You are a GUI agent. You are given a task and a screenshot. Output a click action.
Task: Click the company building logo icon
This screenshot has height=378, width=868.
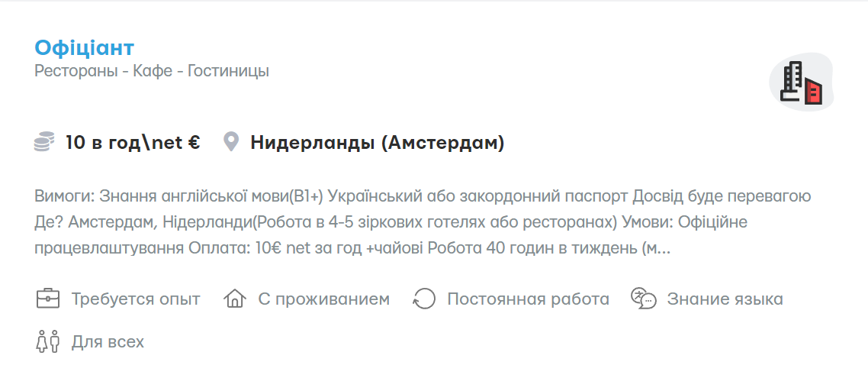coord(802,82)
